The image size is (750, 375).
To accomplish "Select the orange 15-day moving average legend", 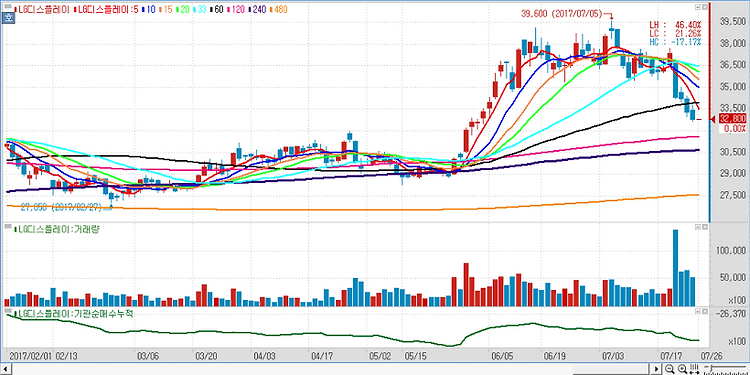I will pyautogui.click(x=165, y=9).
